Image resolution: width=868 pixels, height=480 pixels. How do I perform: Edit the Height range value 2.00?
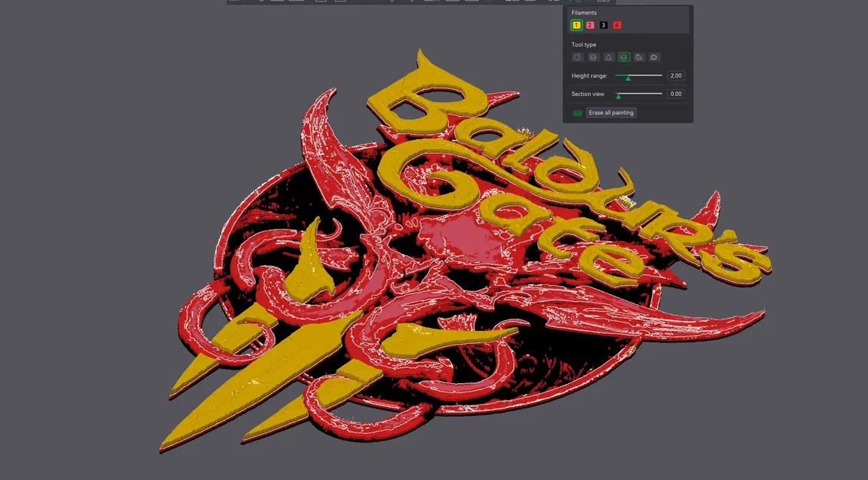pos(676,75)
